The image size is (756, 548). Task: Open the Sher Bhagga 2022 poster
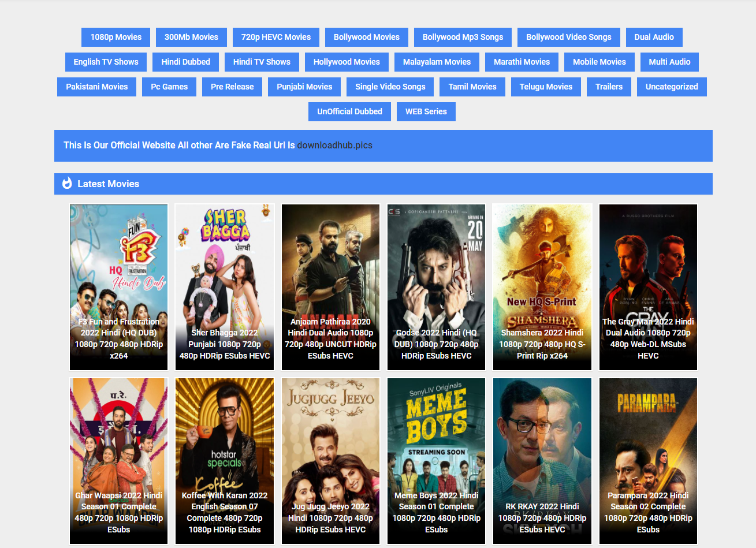225,287
